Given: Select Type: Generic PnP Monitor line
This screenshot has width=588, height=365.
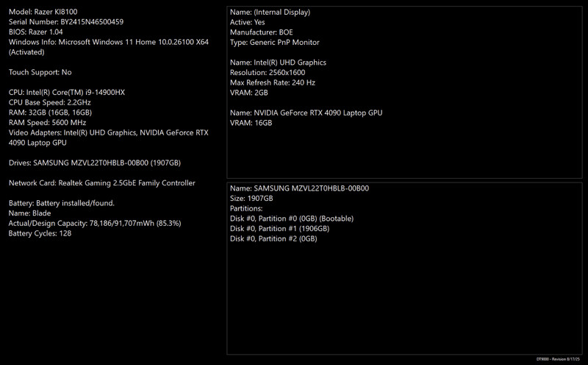Looking at the screenshot, I should click(x=275, y=43).
